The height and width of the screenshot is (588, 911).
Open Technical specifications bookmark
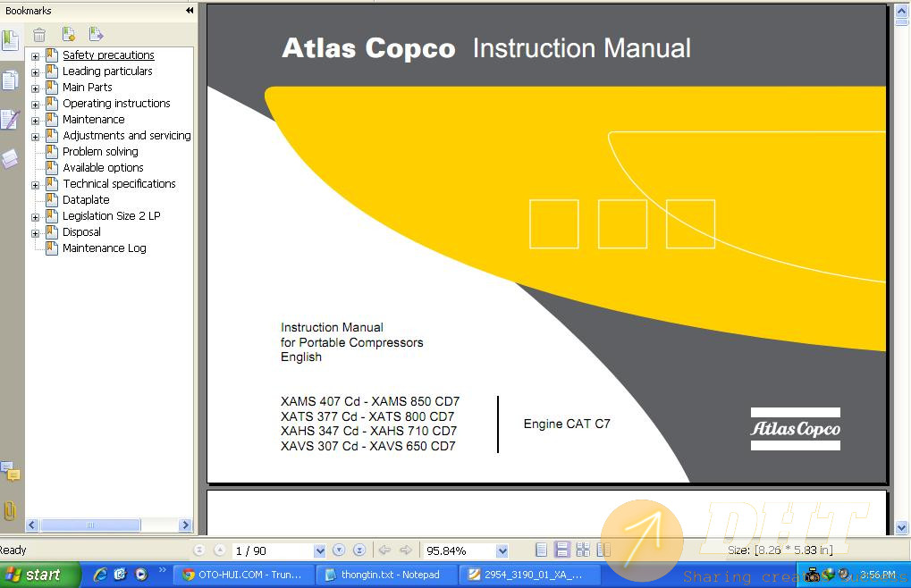[119, 183]
